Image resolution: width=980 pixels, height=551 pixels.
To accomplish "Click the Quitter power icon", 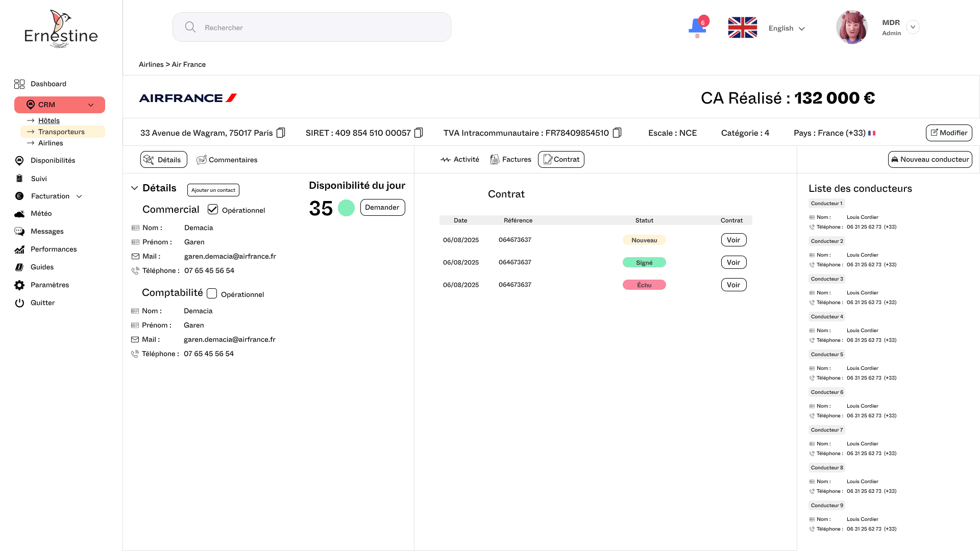I will click(x=19, y=303).
